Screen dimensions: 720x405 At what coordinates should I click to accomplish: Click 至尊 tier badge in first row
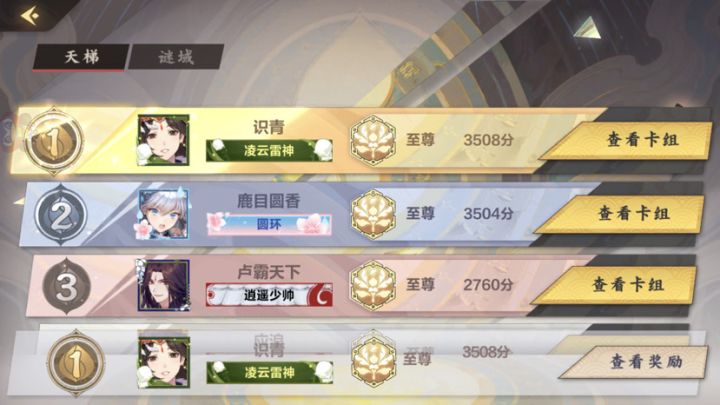click(373, 141)
